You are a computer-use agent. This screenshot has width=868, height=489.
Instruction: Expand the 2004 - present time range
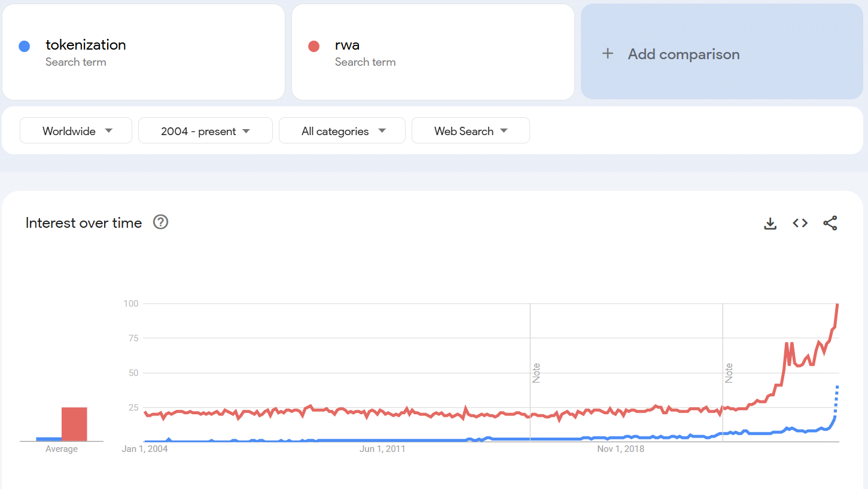(x=205, y=131)
